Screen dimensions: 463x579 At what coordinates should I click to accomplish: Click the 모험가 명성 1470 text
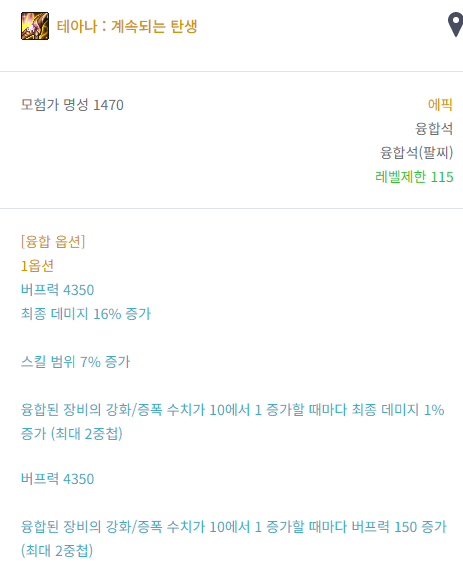coord(72,105)
